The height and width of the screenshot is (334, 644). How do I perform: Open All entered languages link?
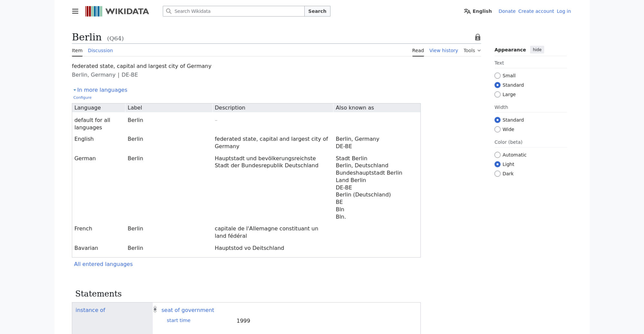click(103, 264)
